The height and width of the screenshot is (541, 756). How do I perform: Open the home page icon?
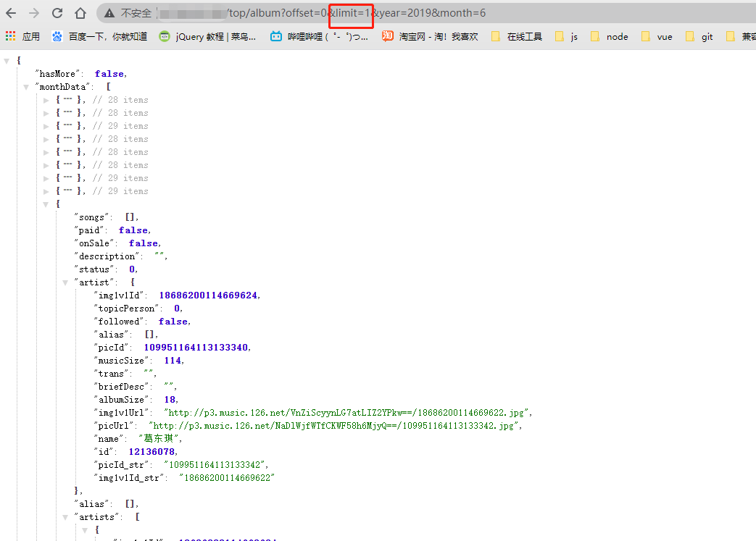80,12
